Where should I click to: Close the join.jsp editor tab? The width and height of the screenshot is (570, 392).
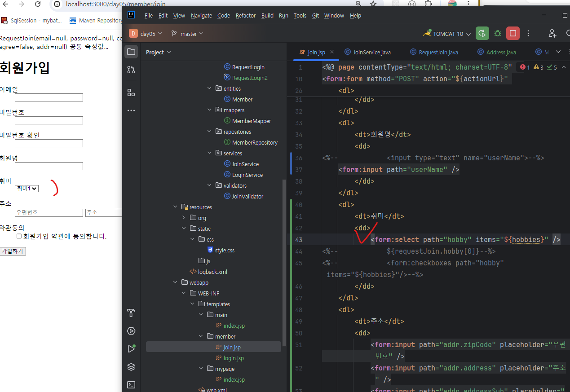[x=332, y=52]
